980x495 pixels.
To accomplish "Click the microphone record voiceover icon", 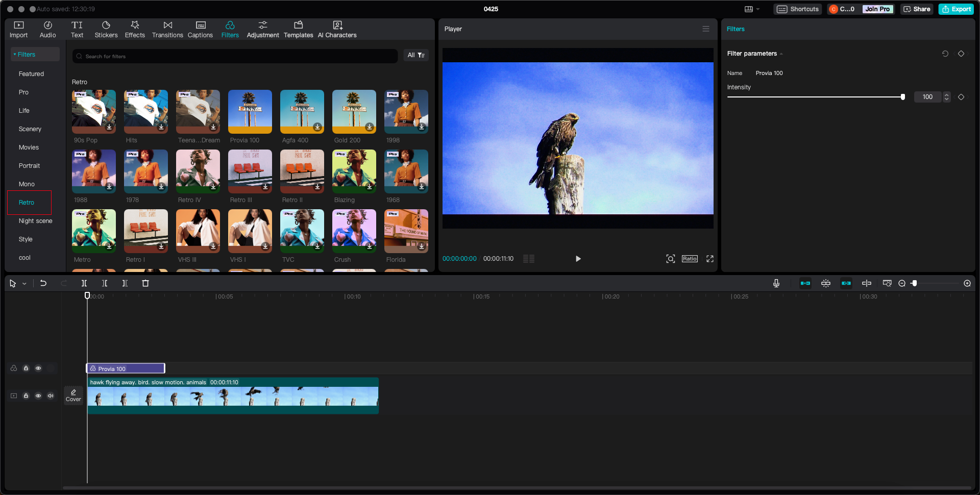I will (x=776, y=283).
